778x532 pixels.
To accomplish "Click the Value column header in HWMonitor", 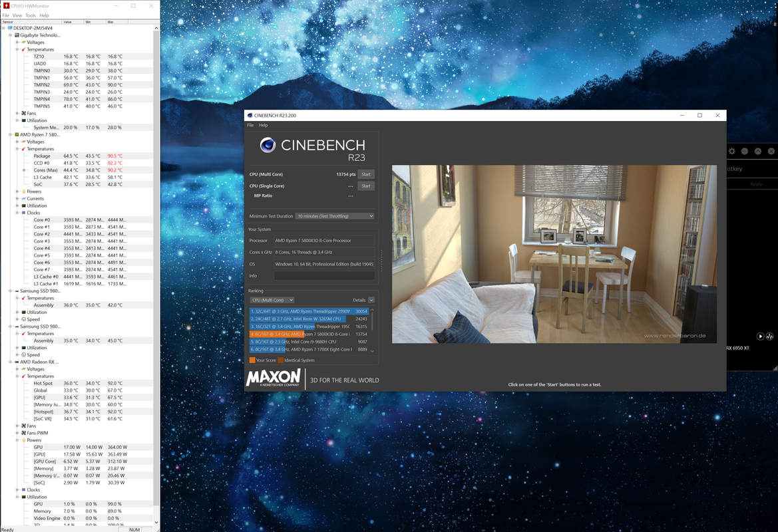I will 73,22.
